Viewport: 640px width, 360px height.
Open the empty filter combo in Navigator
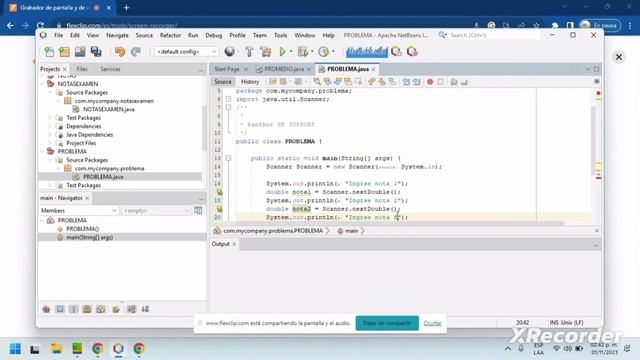156,210
